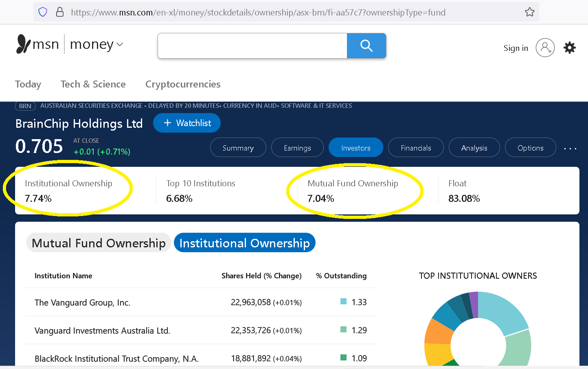
Task: Click the mint green swatch beside 1.29
Action: pyautogui.click(x=343, y=330)
